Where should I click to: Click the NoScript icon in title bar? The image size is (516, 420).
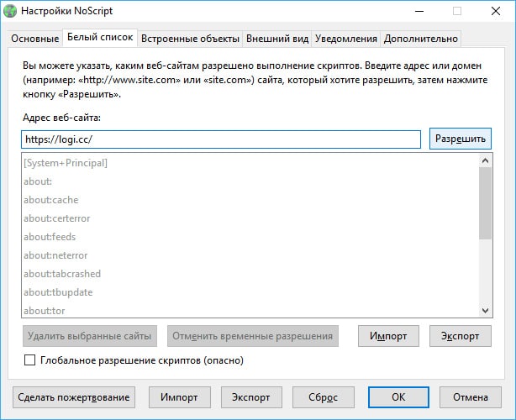click(x=11, y=12)
